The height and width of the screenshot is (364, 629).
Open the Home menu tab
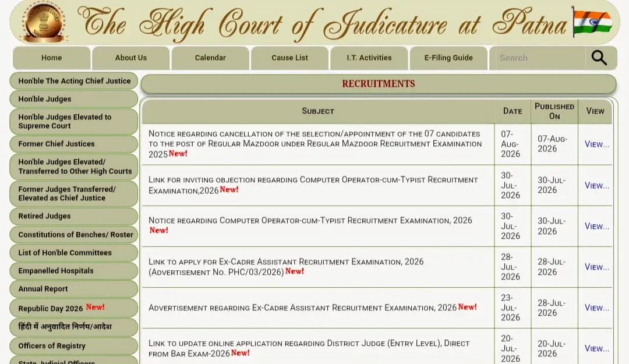coord(51,58)
